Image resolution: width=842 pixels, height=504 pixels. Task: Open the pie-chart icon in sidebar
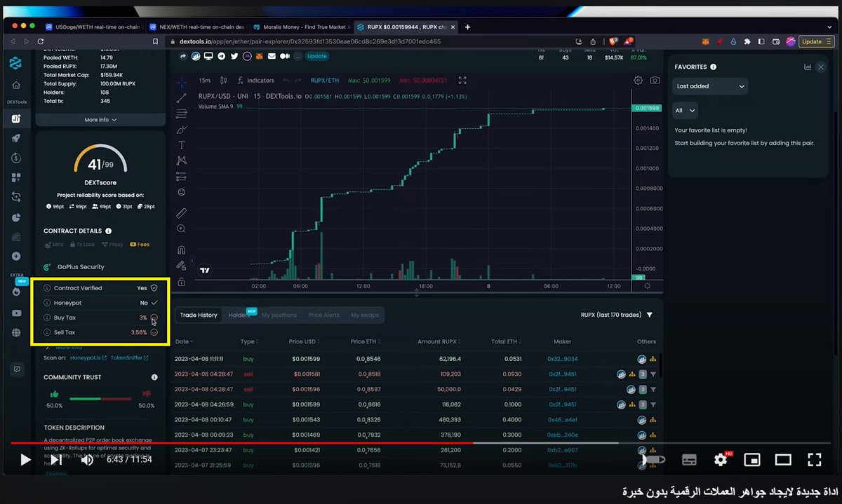point(15,217)
